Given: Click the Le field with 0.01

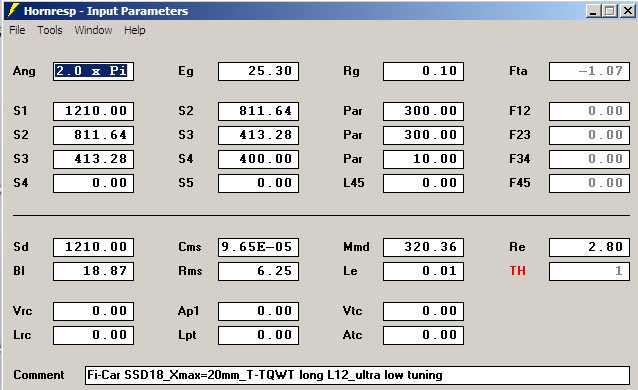Looking at the screenshot, I should tap(423, 271).
